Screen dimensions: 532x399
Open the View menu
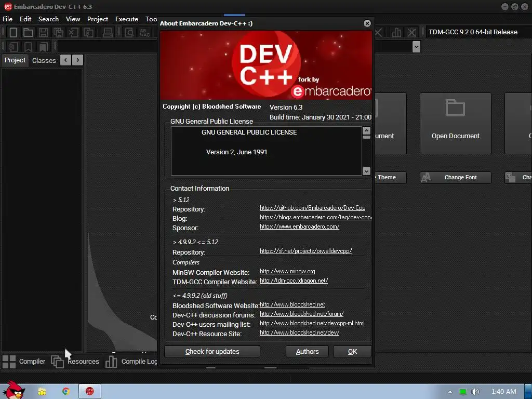73,19
